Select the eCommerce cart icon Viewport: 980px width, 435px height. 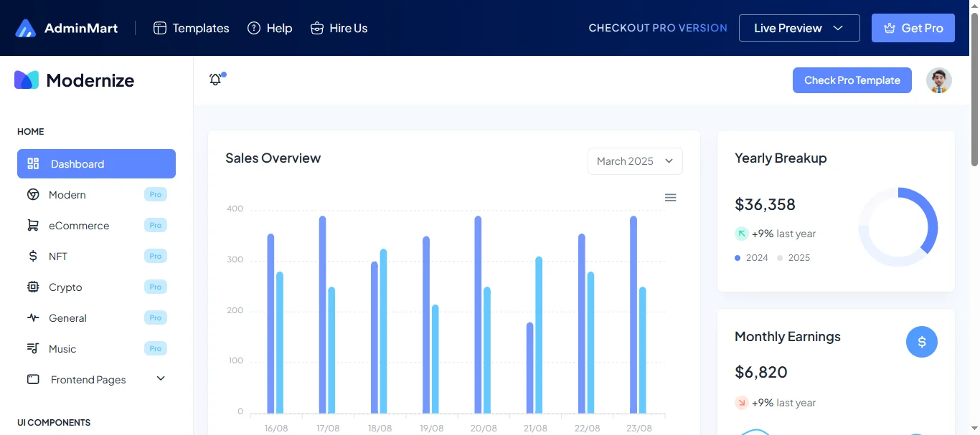click(x=33, y=226)
